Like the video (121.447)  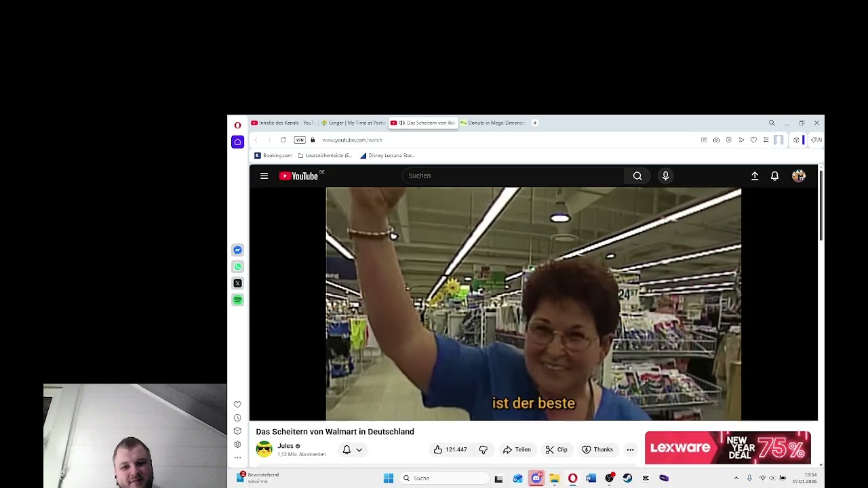[x=450, y=449]
